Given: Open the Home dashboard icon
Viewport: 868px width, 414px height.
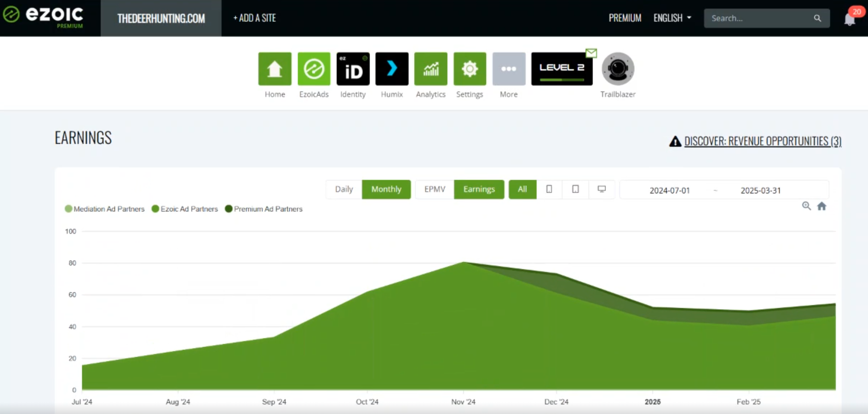Looking at the screenshot, I should tap(275, 69).
